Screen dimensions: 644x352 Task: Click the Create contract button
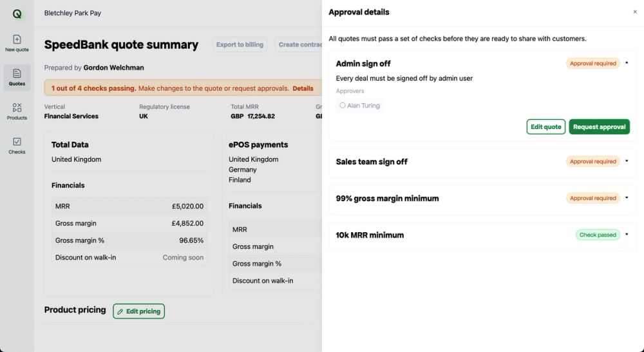pyautogui.click(x=300, y=44)
